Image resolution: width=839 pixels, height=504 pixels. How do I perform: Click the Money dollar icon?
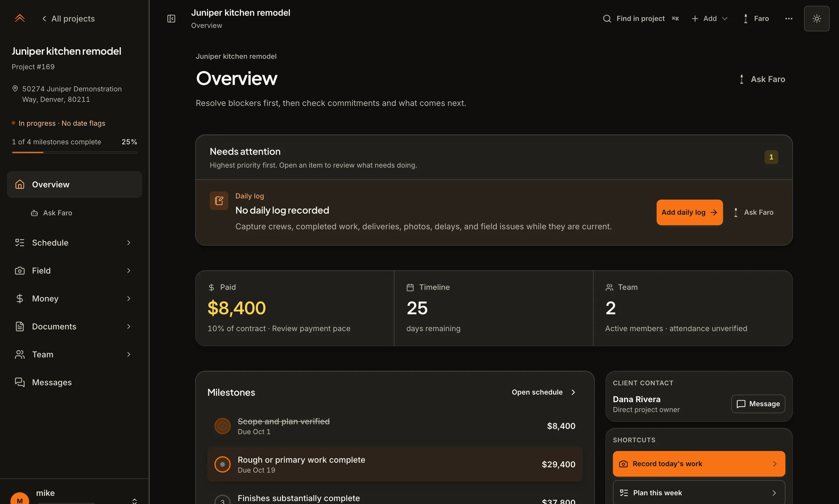[x=20, y=299]
